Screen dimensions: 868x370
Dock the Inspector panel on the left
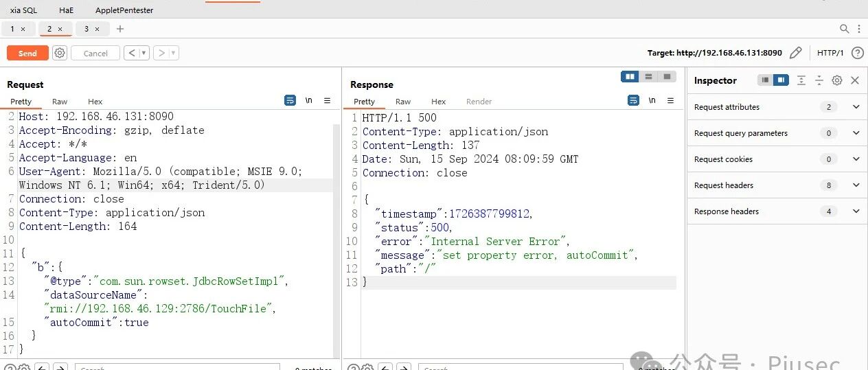tap(765, 80)
